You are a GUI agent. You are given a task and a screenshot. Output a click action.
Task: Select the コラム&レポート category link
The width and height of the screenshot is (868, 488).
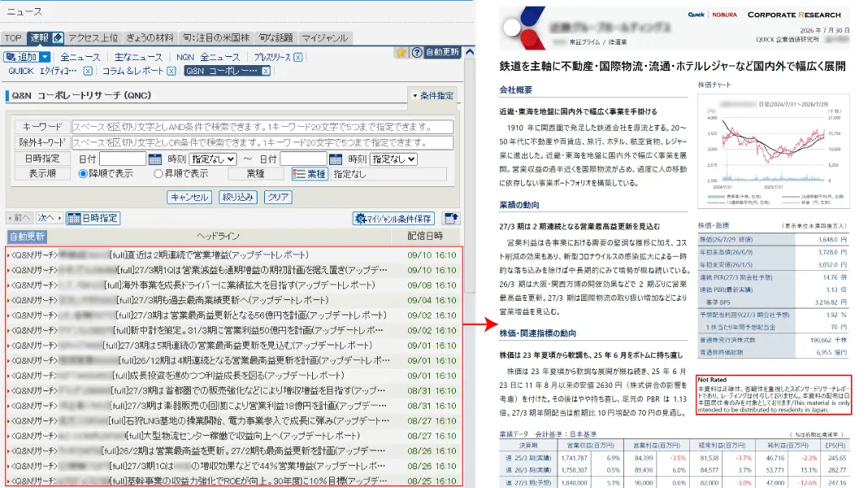point(132,71)
